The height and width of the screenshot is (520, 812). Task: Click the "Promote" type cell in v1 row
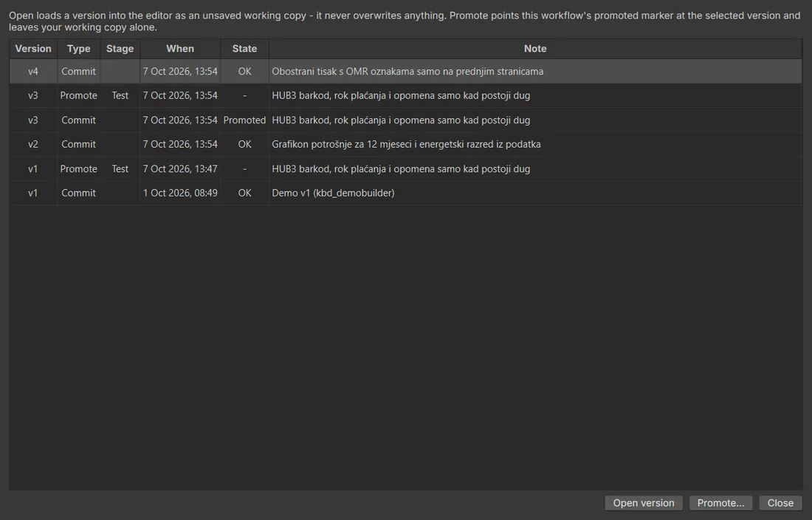[79, 169]
